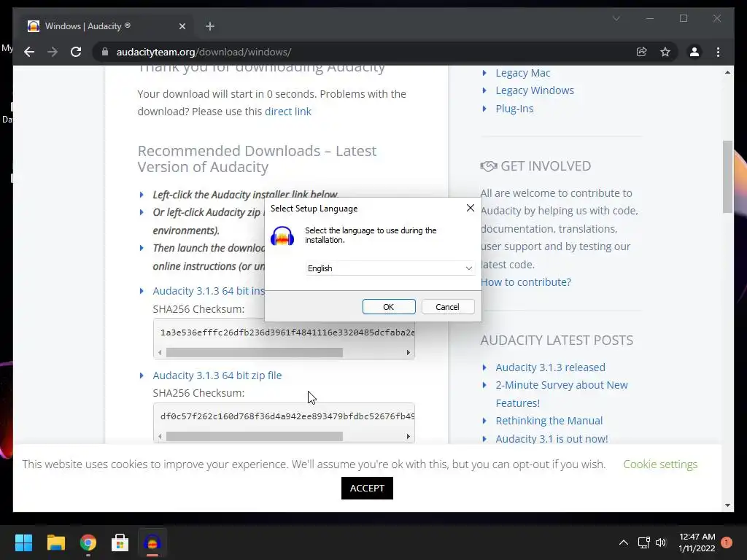This screenshot has height=560, width=747.
Task: Expand the English language dropdown
Action: [390, 268]
